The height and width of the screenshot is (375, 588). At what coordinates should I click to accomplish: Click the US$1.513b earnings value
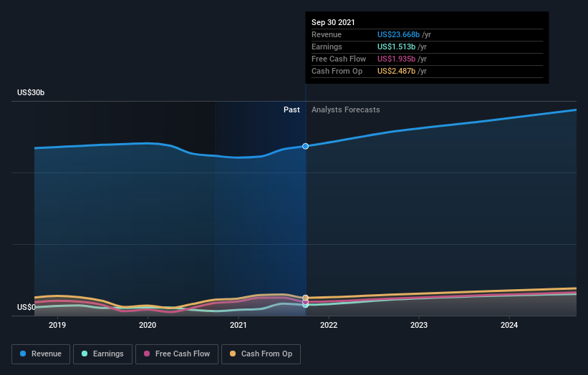point(396,47)
